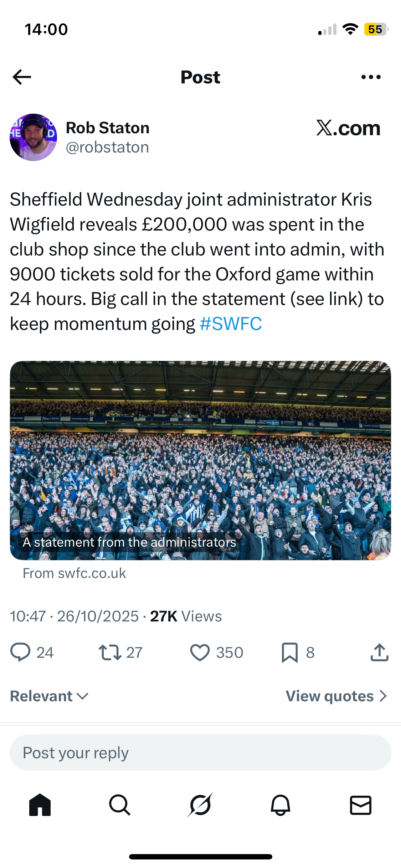Viewport: 401px width, 868px height.
Task: Open the Messages envelope tab
Action: 361,805
